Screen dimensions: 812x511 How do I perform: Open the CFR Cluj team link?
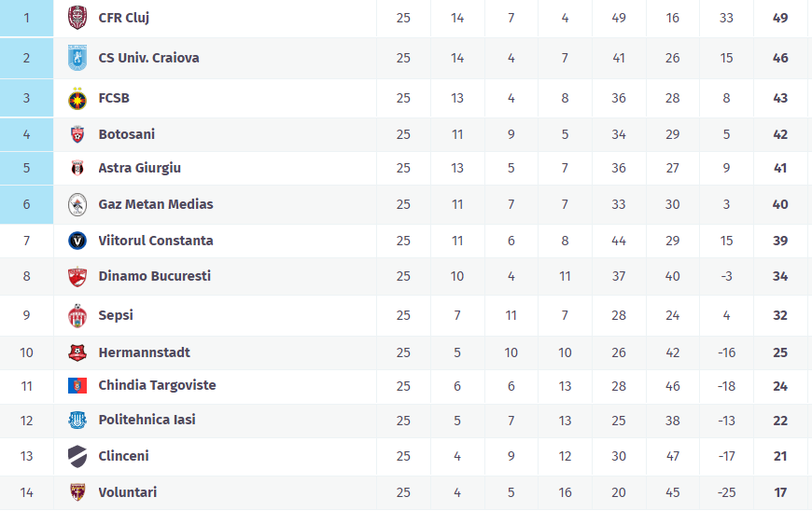(x=123, y=18)
